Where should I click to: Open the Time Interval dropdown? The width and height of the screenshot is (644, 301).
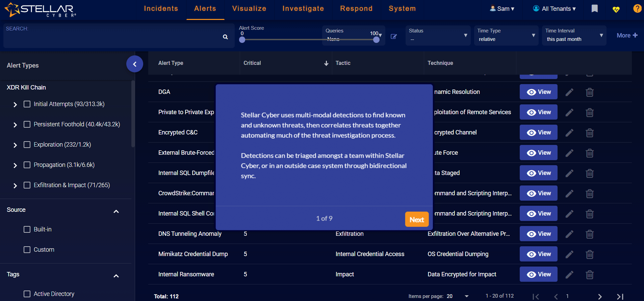click(574, 35)
